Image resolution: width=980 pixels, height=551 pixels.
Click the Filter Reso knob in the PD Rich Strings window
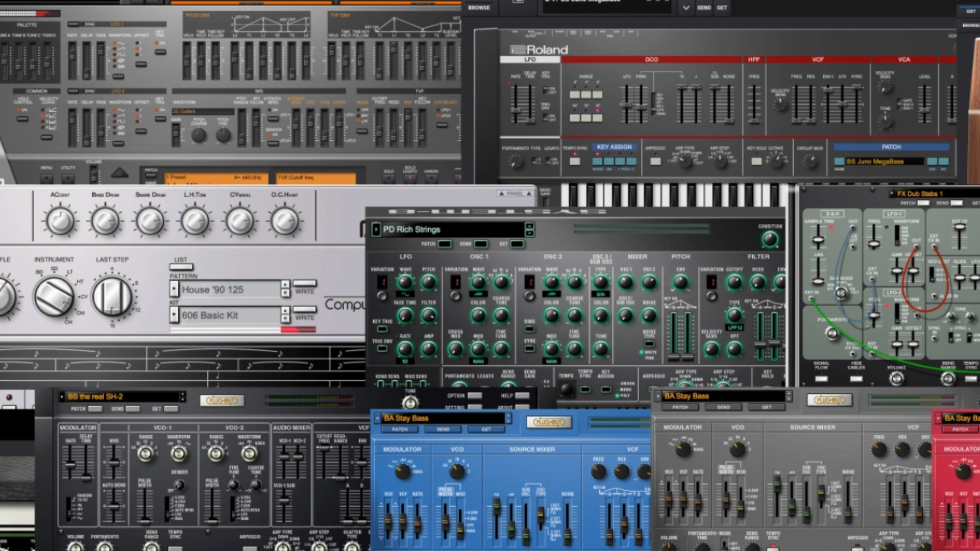(758, 282)
